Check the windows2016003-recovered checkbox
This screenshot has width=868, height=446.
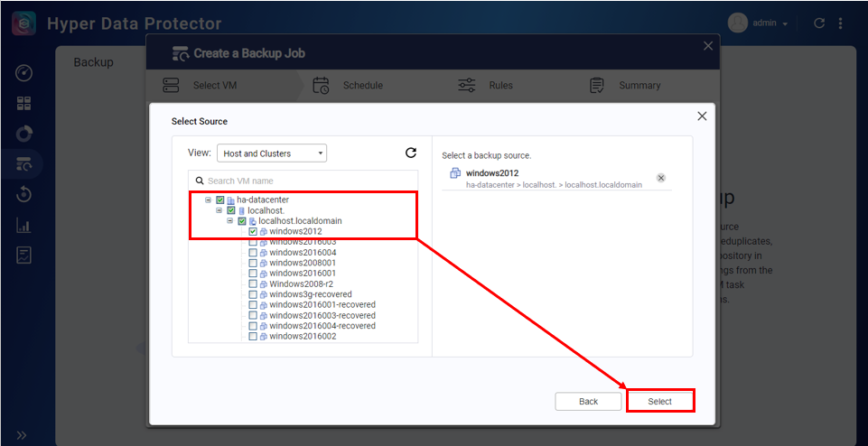253,315
